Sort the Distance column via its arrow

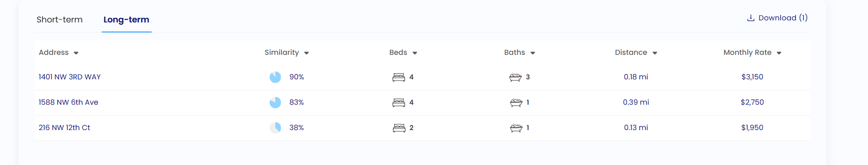pyautogui.click(x=655, y=53)
